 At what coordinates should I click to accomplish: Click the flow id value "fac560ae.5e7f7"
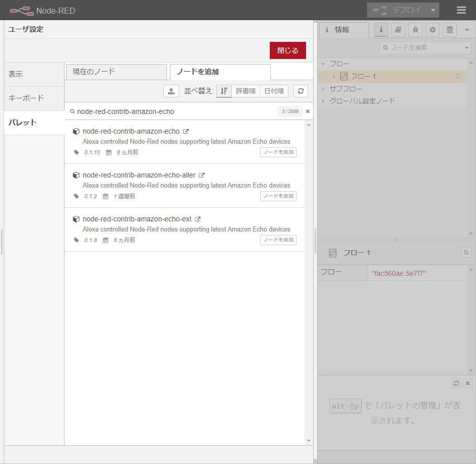[398, 273]
